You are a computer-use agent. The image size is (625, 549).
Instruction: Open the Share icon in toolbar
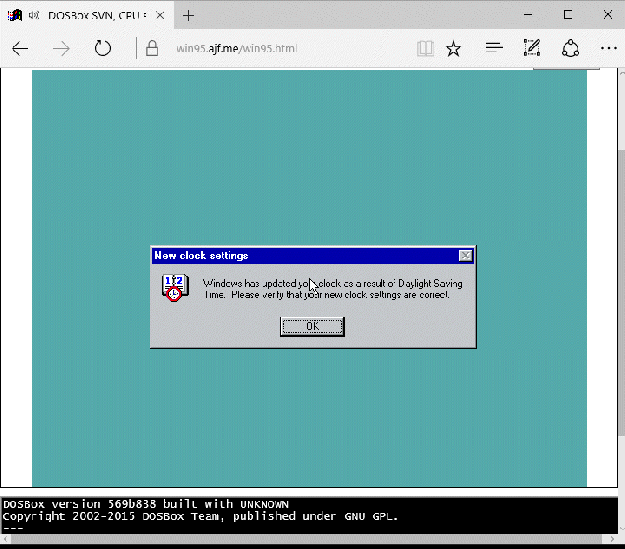(x=570, y=48)
